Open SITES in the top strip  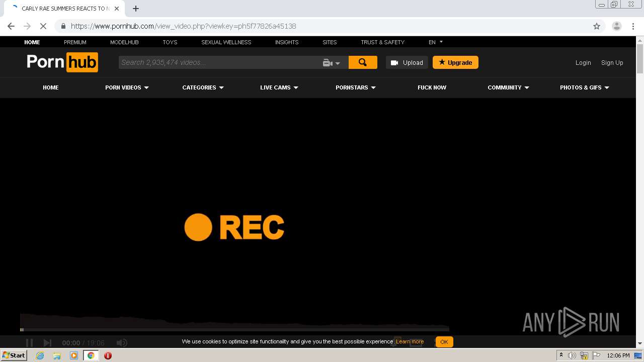pos(330,42)
